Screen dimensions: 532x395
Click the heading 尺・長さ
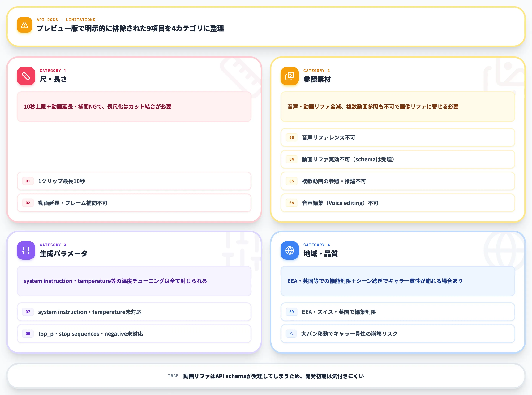[53, 79]
